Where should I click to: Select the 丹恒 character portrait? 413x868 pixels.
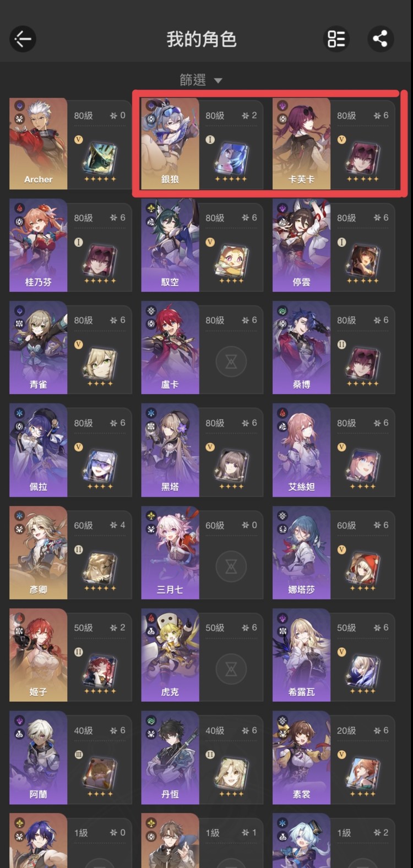point(170,757)
